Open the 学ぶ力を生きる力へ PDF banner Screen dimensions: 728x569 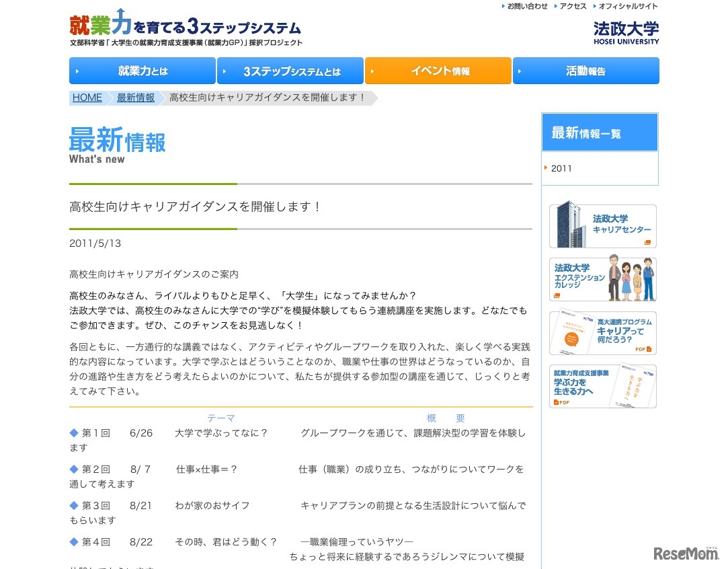(x=602, y=386)
